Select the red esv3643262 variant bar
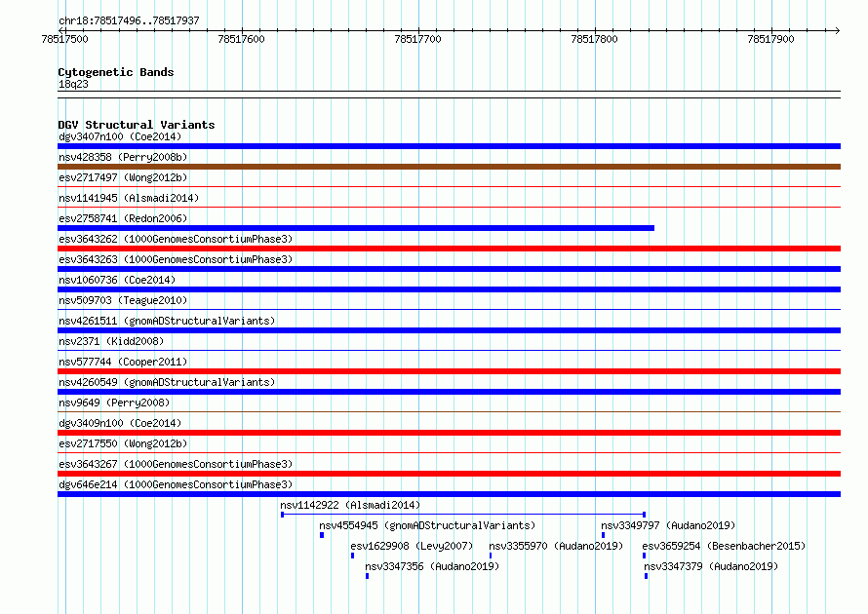 coord(449,249)
